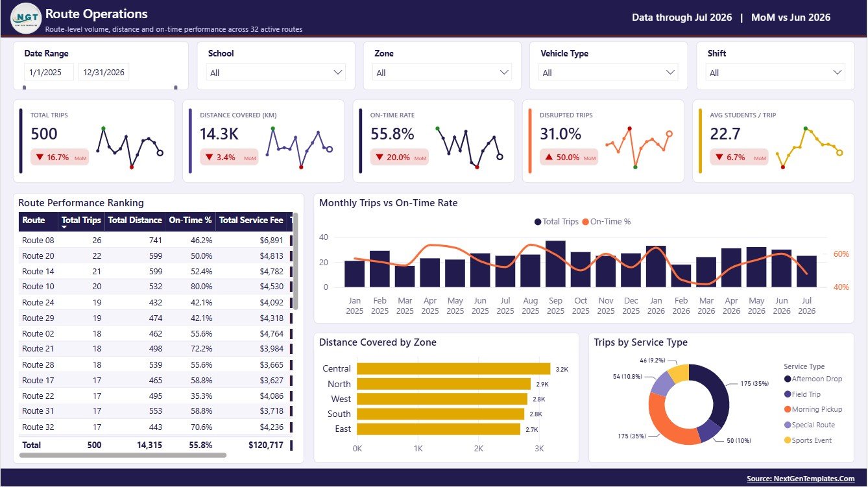Image resolution: width=868 pixels, height=487 pixels.
Task: Click the 14.3K distance covered value
Action: click(x=219, y=134)
